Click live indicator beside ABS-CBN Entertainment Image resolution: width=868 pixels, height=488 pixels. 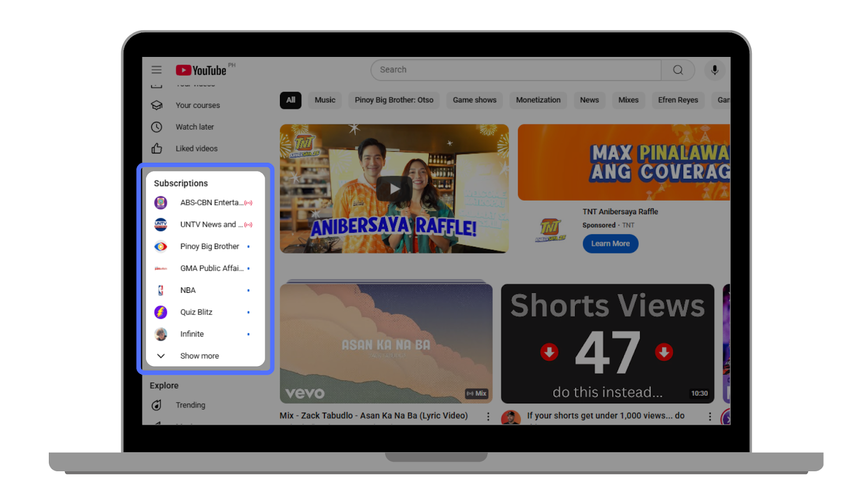point(248,203)
